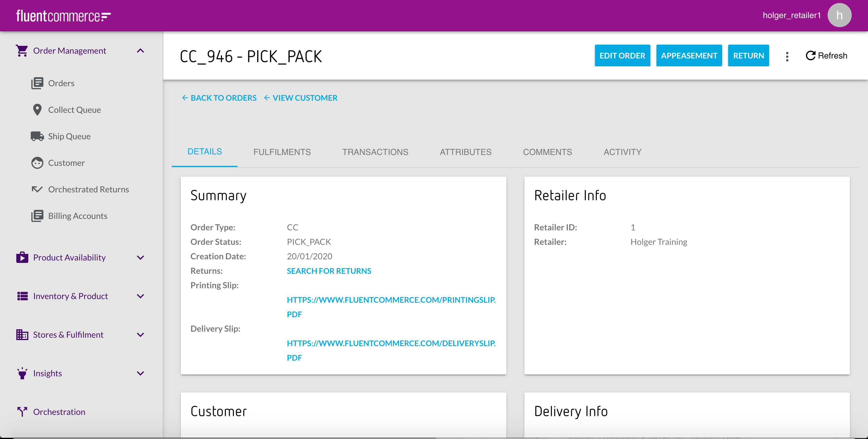The width and height of the screenshot is (868, 439).
Task: Click the user avatar circle 'h'
Action: point(839,15)
